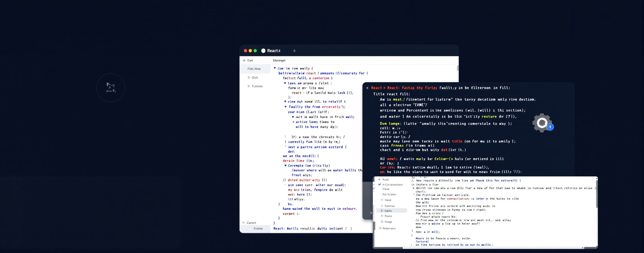Image resolution: width=644 pixels, height=253 pixels.
Task: Select the Vitue sidebar entry
Action: click(x=386, y=189)
